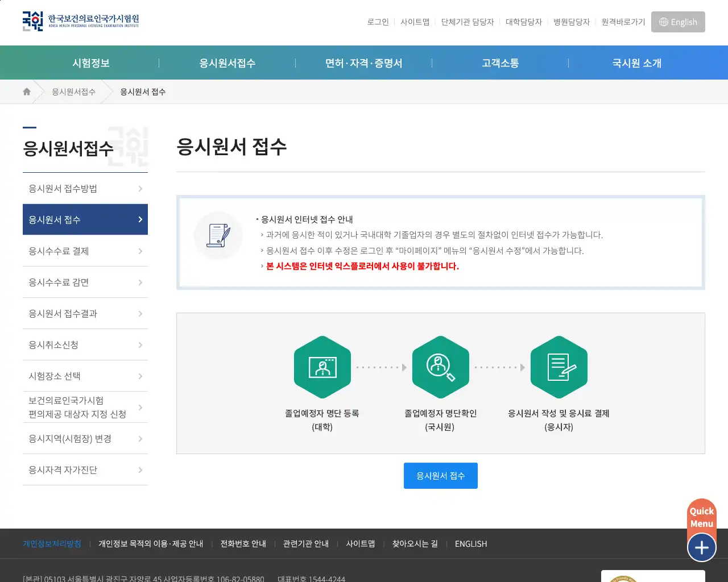Open 개인정보처리방침 footer link
The image size is (728, 582).
coord(52,544)
